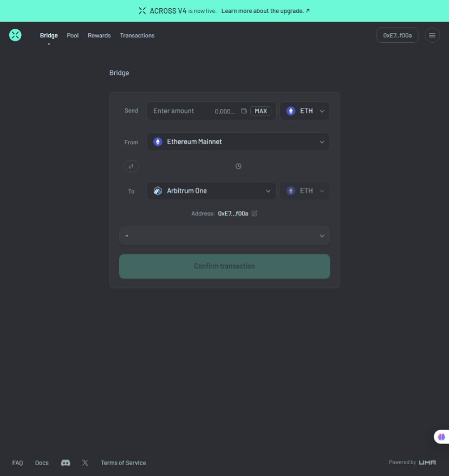Click the ACROSS V4 banner text
449x476 pixels.
click(168, 11)
